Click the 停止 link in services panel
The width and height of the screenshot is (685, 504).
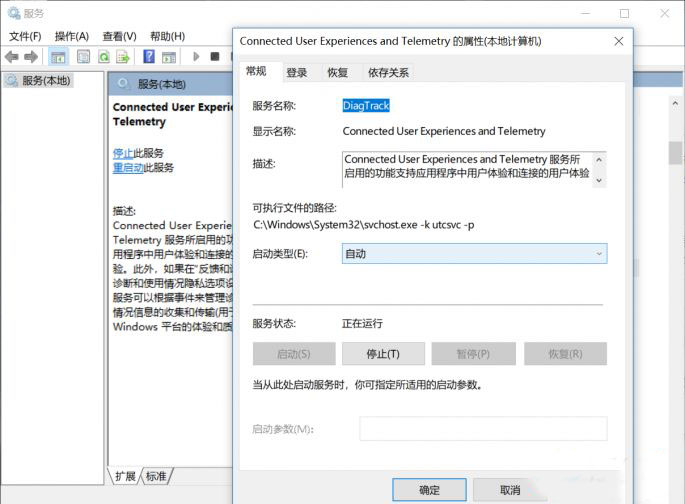coord(123,153)
